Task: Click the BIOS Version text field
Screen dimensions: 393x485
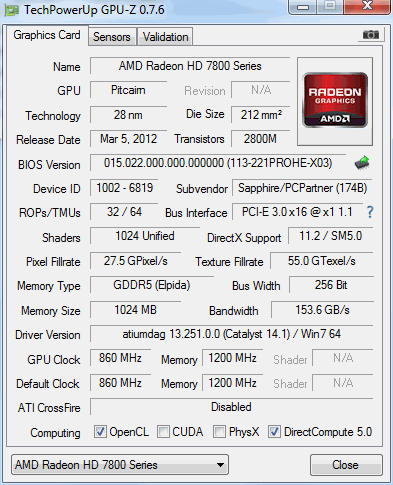Action: (x=218, y=163)
